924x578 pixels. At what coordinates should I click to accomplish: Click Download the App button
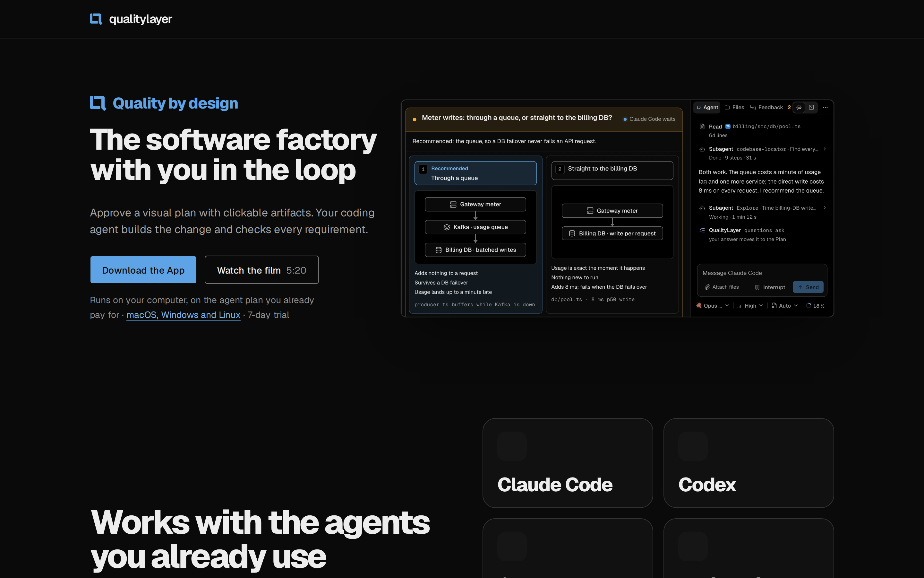tap(143, 270)
